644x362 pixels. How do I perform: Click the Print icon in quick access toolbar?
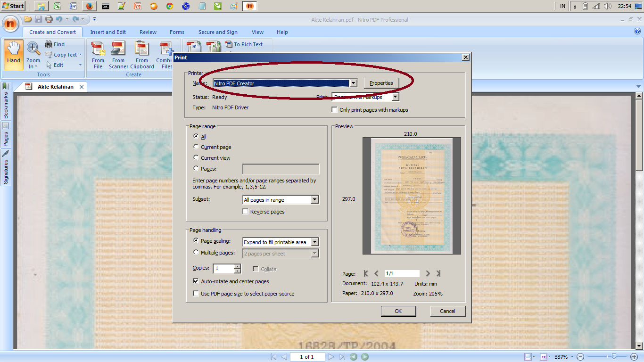(x=49, y=19)
